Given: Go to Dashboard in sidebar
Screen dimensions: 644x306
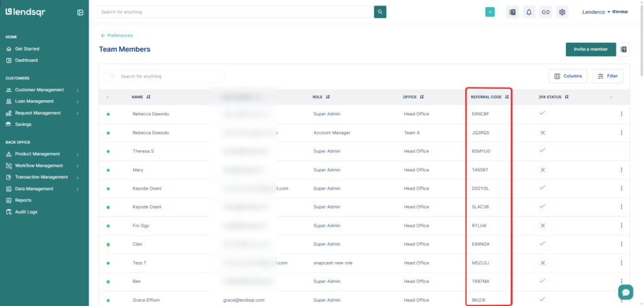Looking at the screenshot, I should click(x=26, y=60).
